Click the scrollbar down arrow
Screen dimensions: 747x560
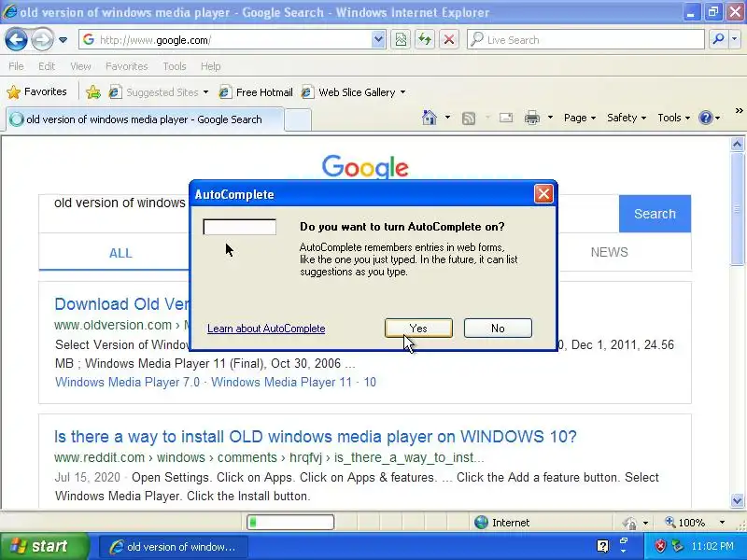click(738, 500)
